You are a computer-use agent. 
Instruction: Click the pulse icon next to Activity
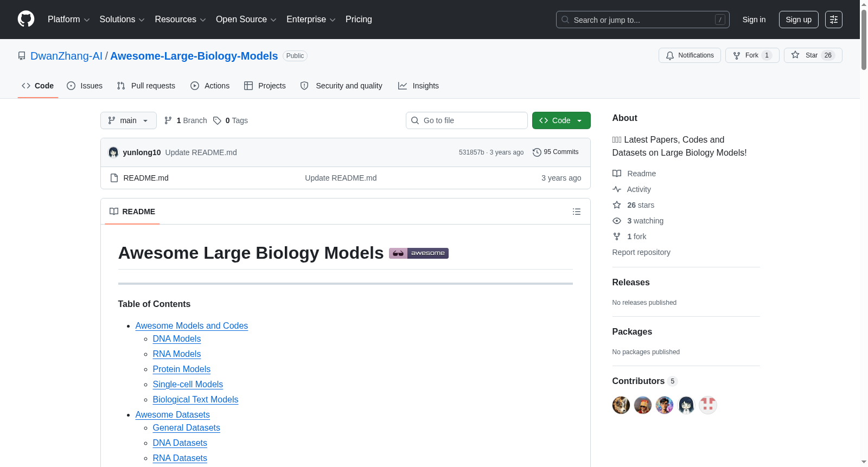[617, 189]
